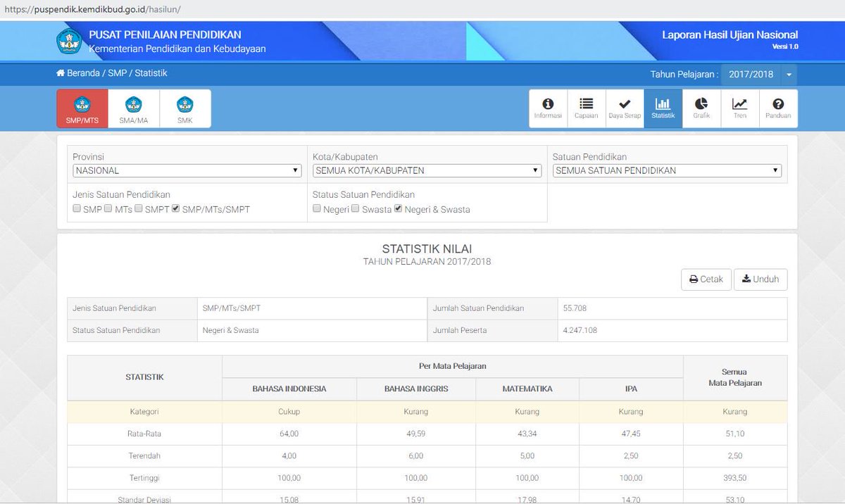The image size is (845, 504).
Task: Click the Unduh download button
Action: pos(760,279)
